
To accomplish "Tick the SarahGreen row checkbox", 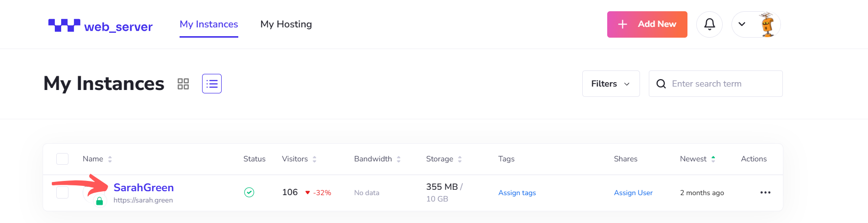I will (62, 192).
